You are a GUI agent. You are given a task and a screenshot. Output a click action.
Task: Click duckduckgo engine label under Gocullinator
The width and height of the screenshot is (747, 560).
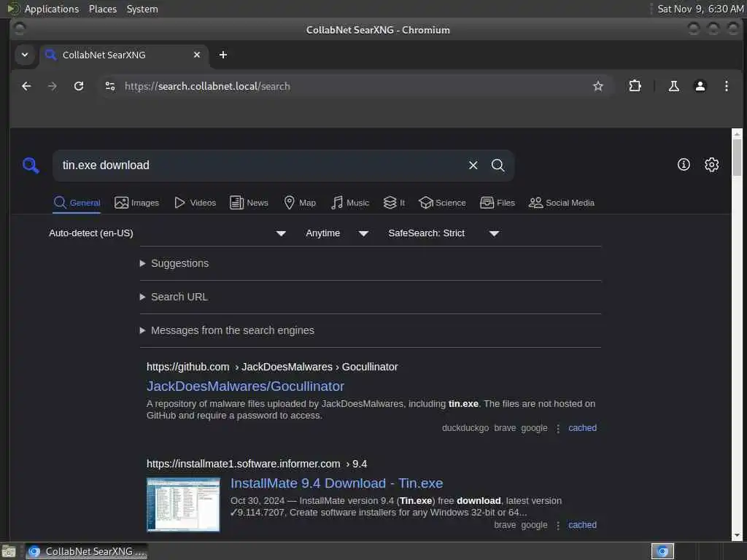[465, 428]
